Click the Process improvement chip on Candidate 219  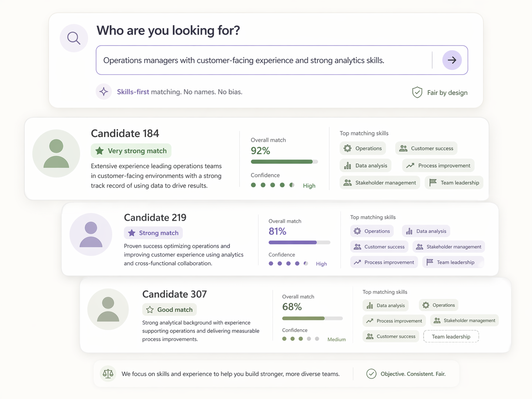(x=384, y=262)
